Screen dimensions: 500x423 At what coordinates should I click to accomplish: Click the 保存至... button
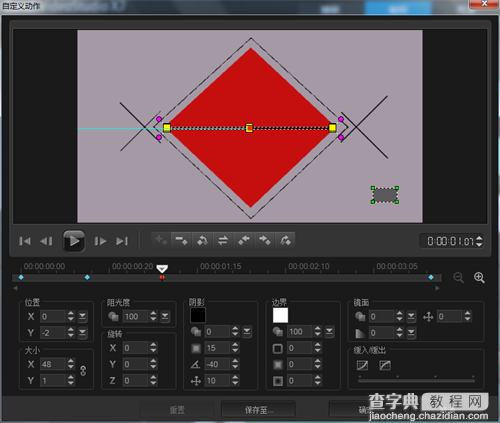(258, 410)
